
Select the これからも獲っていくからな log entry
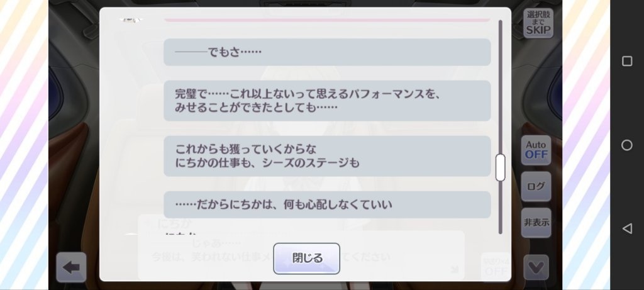(x=327, y=156)
